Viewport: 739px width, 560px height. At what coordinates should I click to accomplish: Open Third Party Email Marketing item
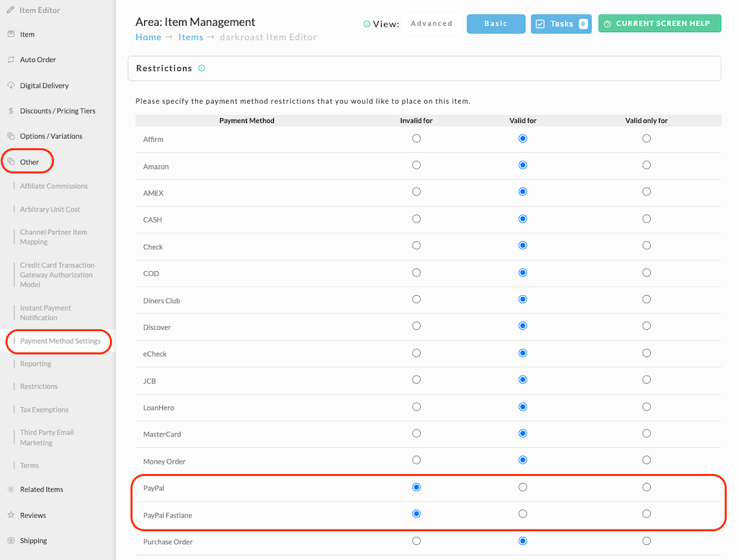(46, 438)
